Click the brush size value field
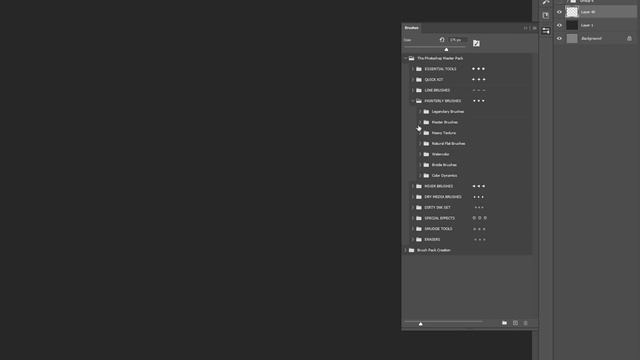This screenshot has width=640, height=360. click(457, 40)
